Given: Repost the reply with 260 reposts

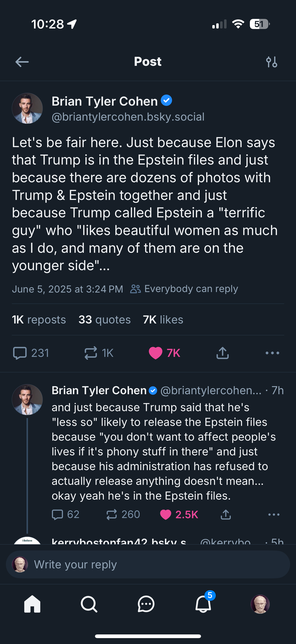Looking at the screenshot, I should [x=112, y=515].
